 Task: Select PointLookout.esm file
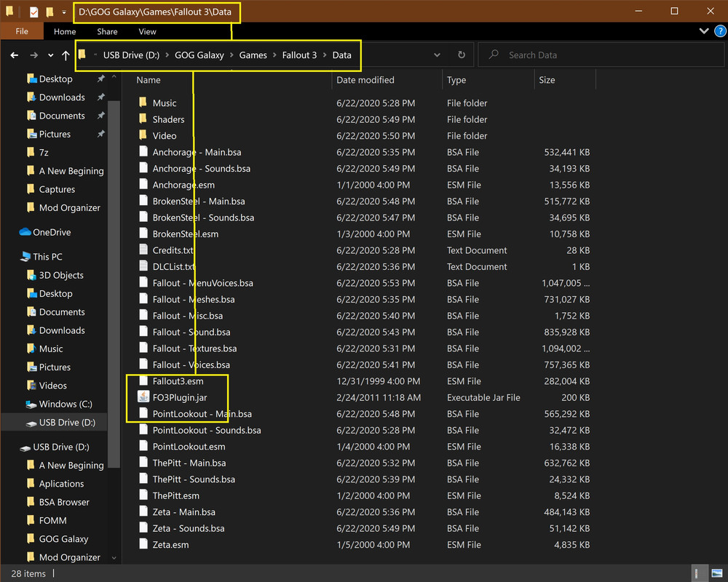tap(189, 447)
